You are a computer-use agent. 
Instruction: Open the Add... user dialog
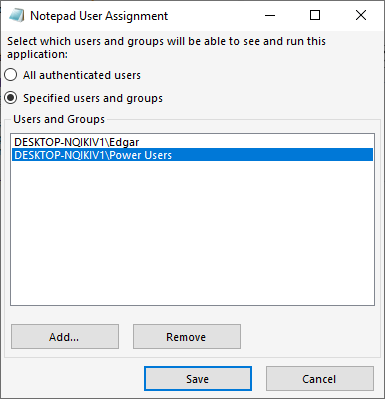pos(65,337)
